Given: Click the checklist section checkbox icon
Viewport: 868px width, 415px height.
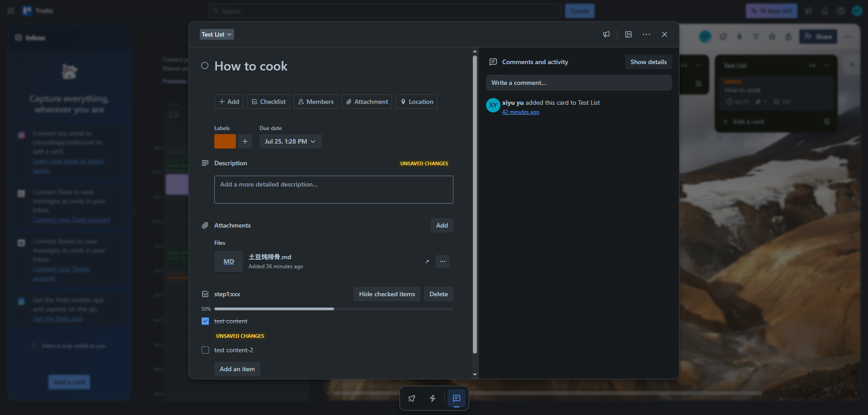Looking at the screenshot, I should coord(205,294).
